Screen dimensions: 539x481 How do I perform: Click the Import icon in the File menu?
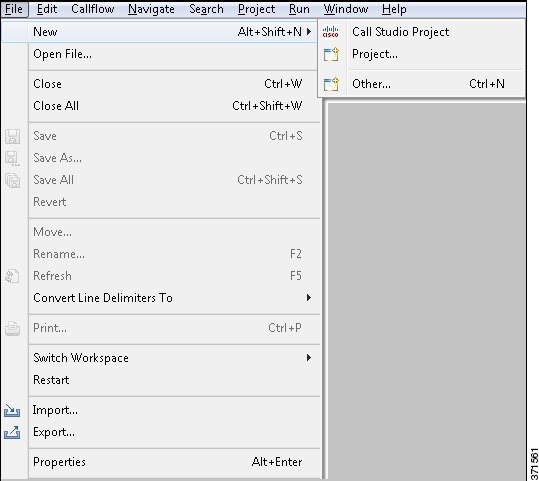tap(12, 410)
